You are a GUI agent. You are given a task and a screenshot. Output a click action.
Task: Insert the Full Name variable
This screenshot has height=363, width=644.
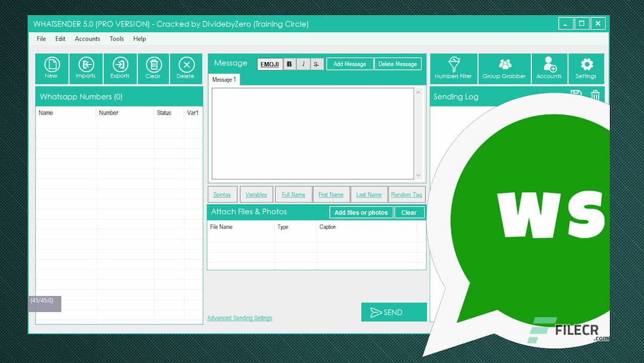coord(293,194)
